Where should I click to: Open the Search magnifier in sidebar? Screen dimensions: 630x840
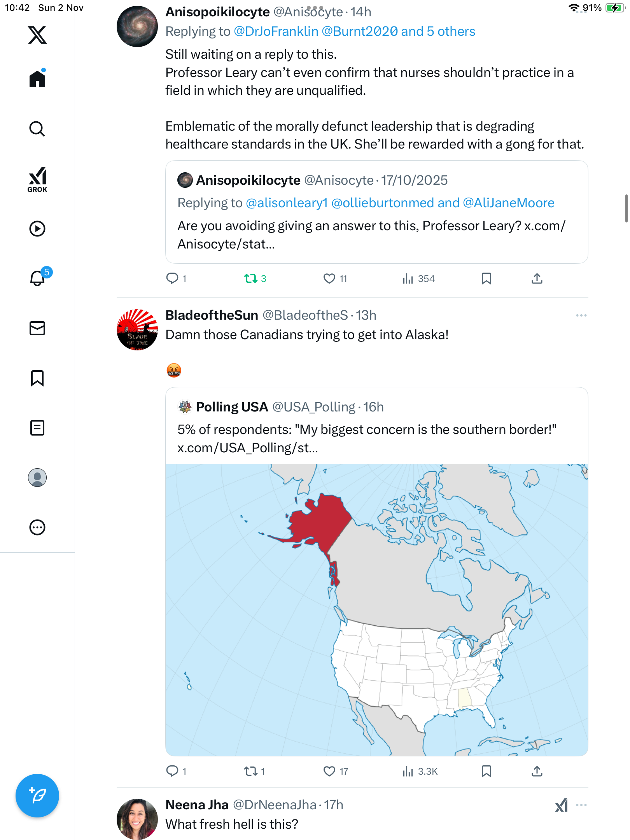(x=37, y=129)
